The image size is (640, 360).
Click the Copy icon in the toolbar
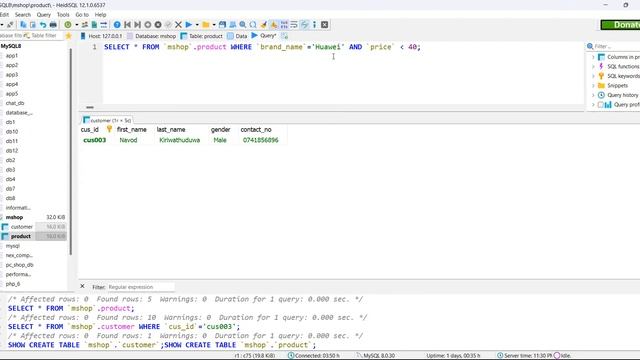[x=23, y=25]
